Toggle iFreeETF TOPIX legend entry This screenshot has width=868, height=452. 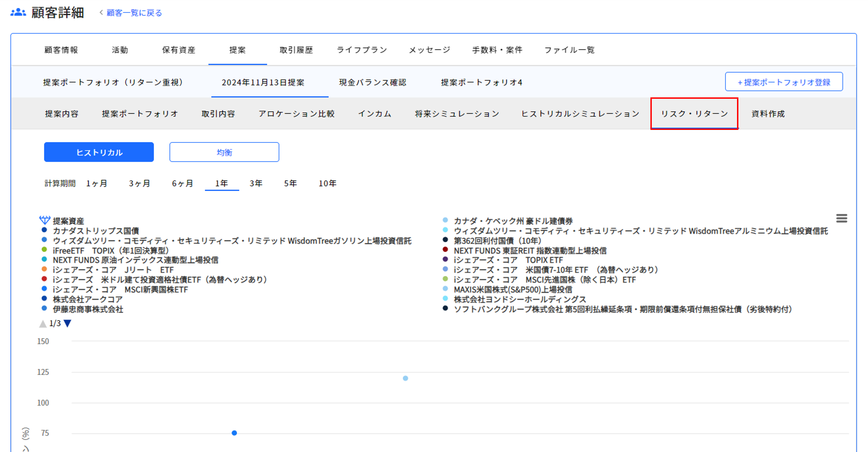click(x=110, y=250)
